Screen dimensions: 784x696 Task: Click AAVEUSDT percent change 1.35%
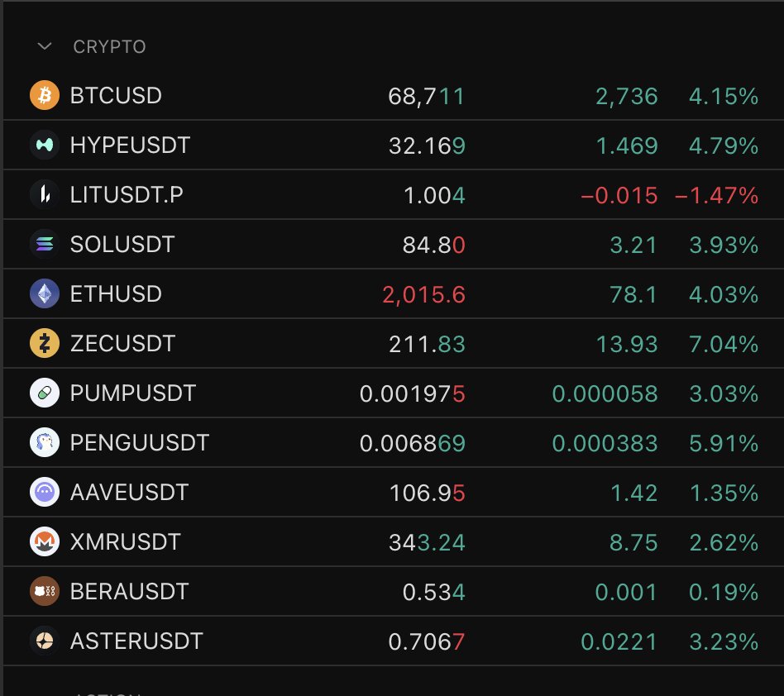(x=724, y=493)
